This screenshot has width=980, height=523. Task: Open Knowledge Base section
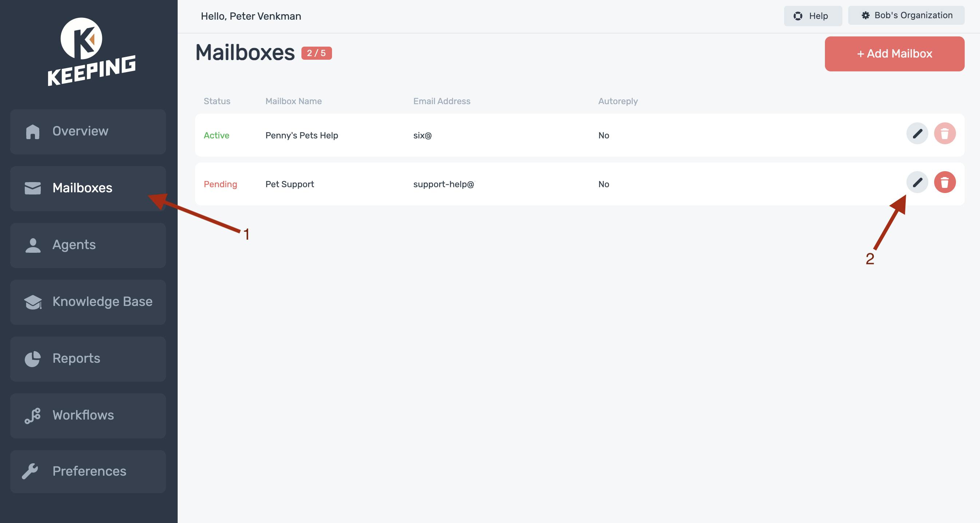coord(88,302)
